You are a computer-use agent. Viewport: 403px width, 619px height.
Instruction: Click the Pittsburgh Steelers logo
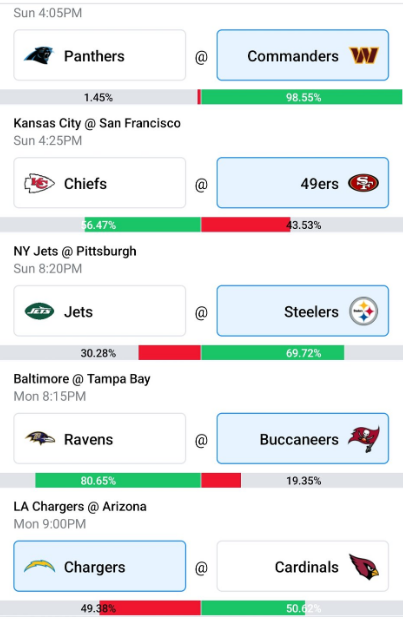point(364,311)
